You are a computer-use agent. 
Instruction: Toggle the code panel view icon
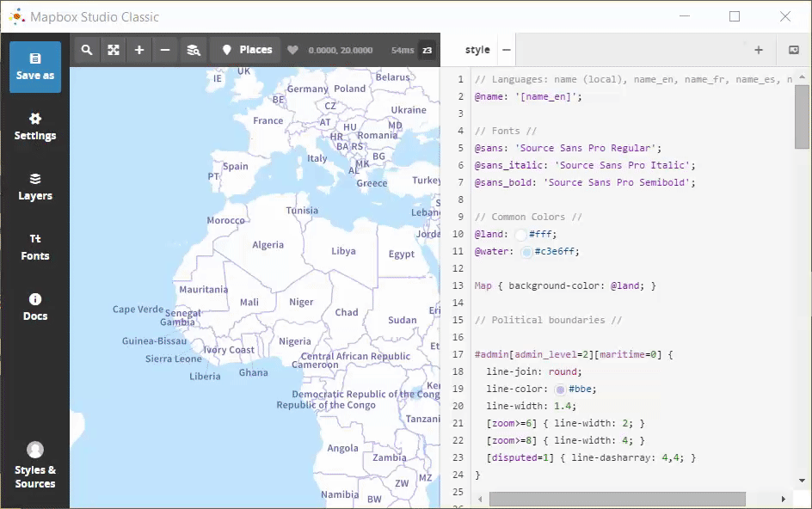pyautogui.click(x=794, y=50)
